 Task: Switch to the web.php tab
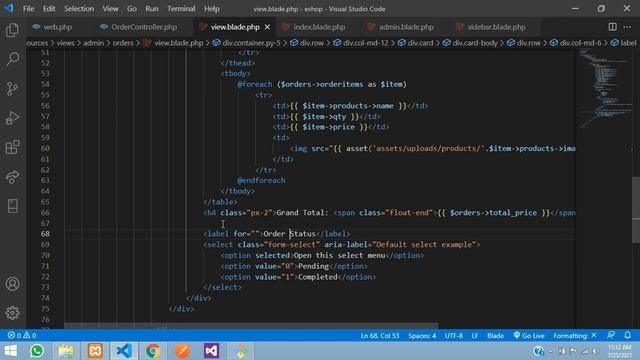58,27
